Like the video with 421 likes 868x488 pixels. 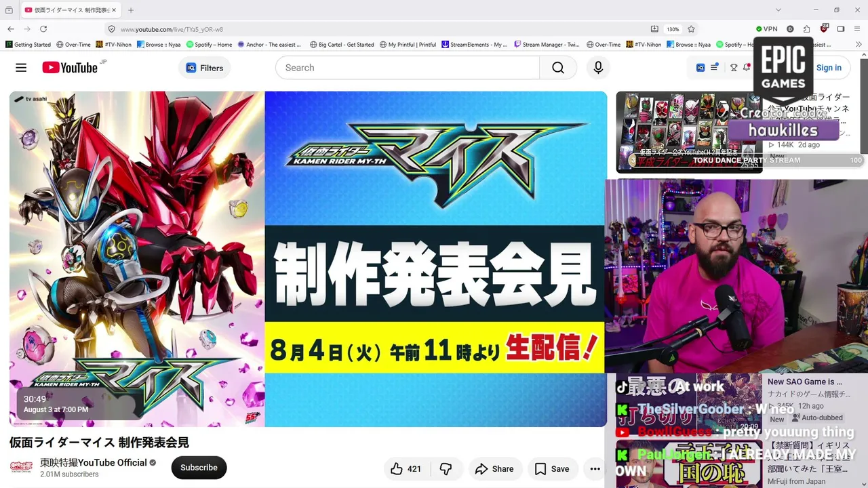406,469
